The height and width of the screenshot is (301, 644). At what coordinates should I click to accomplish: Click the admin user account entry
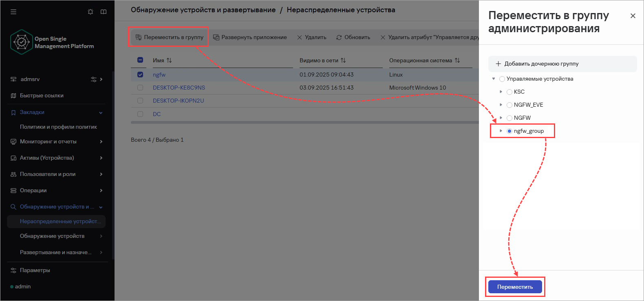pos(20,287)
